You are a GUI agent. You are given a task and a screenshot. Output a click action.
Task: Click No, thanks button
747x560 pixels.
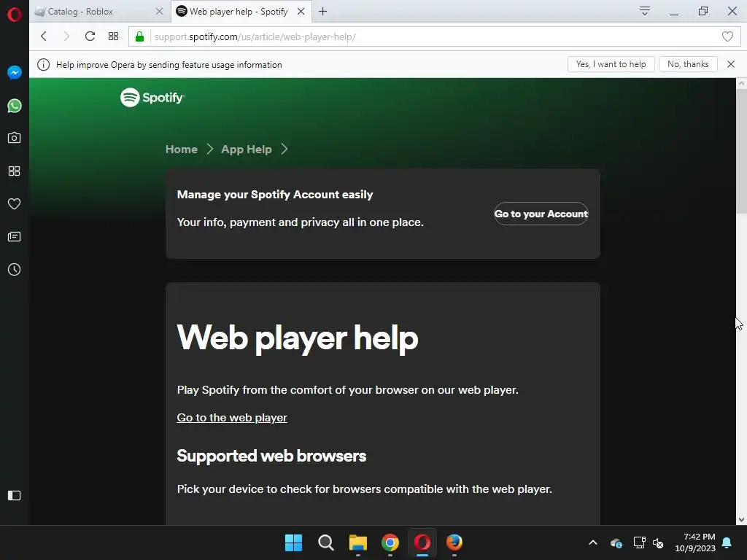[688, 64]
